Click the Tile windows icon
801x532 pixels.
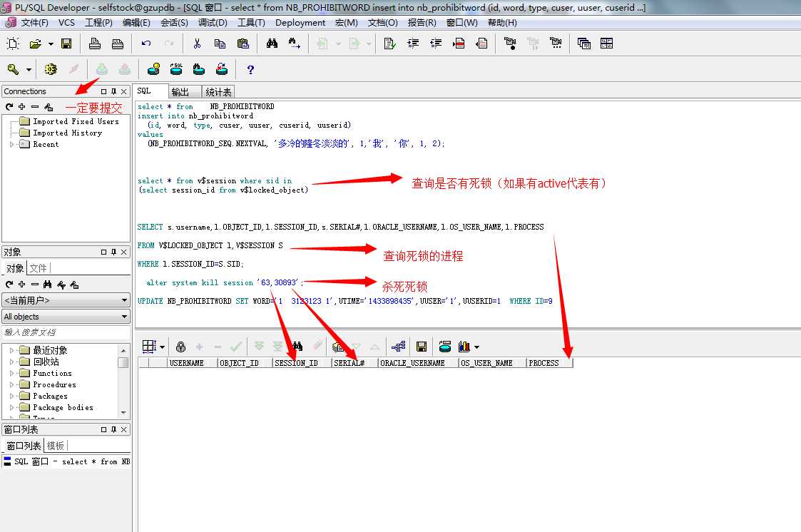coord(606,44)
